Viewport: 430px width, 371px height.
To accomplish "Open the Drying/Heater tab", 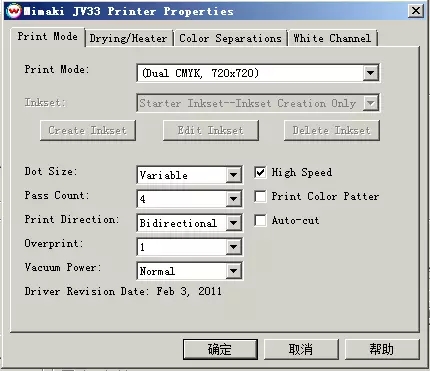I will coord(128,38).
